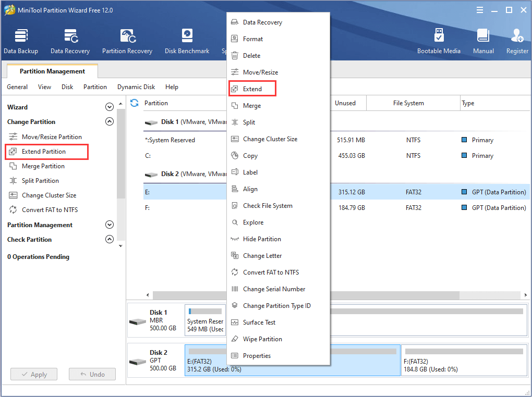Viewport: 532px width, 397px height.
Task: Select Merge in the context menu
Action: coord(278,105)
